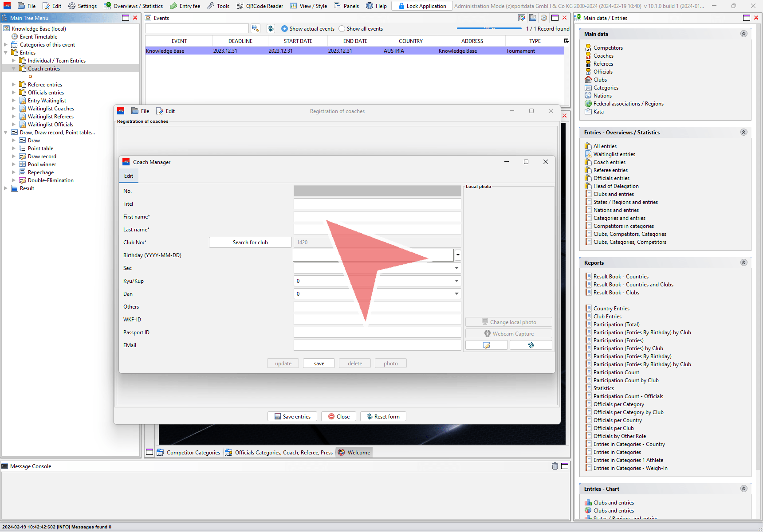Open the column chooser icon in the events table
Viewport: 763px width, 532px height.
pyautogui.click(x=566, y=41)
